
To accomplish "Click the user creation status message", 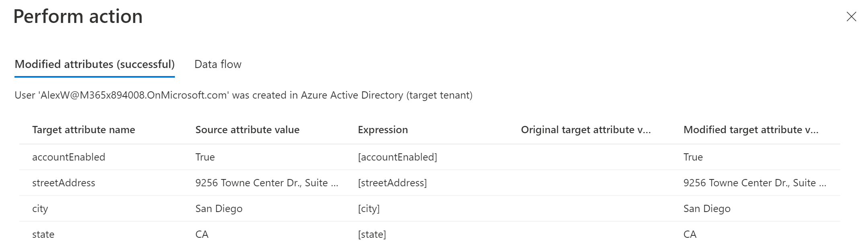I will [243, 95].
